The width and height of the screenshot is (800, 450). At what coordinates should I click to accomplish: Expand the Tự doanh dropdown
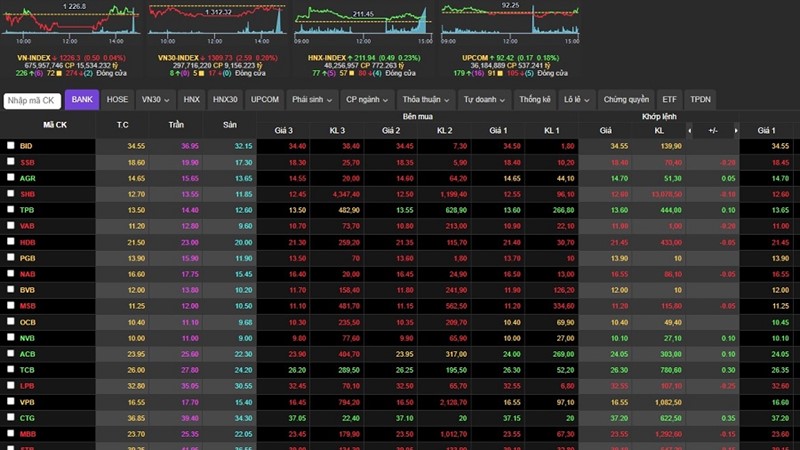click(484, 99)
